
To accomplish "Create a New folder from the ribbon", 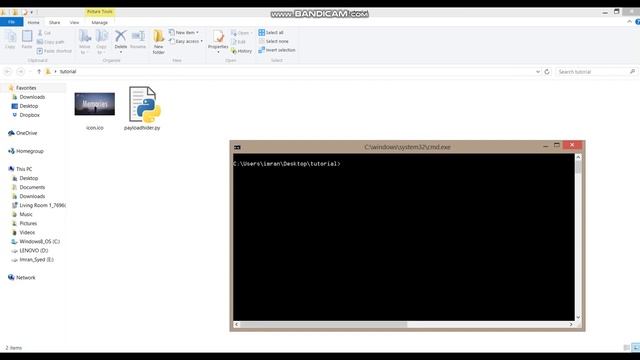I will pos(158,42).
